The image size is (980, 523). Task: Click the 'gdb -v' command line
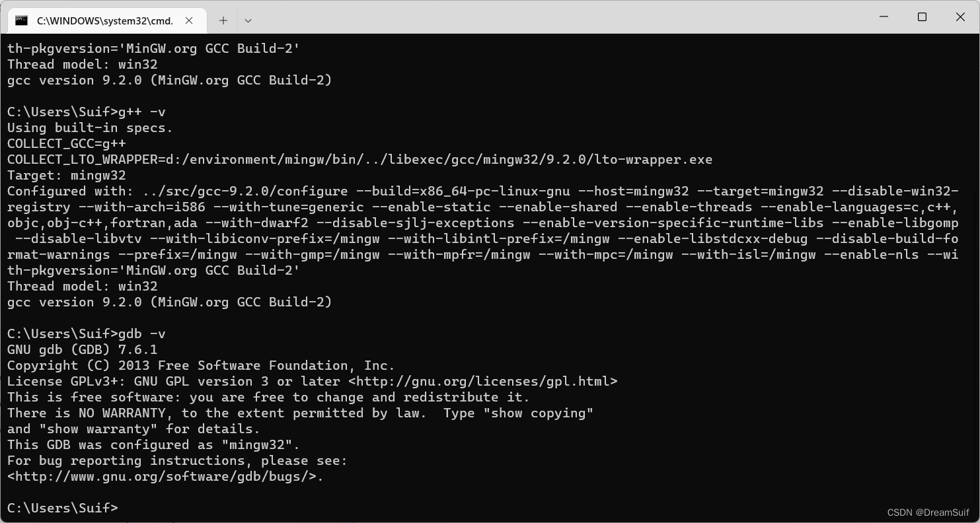point(87,334)
